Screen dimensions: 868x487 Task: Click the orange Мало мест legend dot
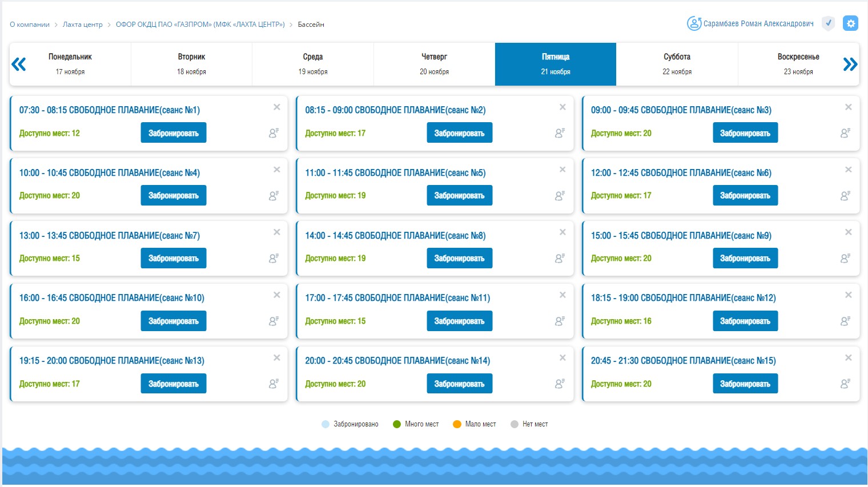coord(457,424)
